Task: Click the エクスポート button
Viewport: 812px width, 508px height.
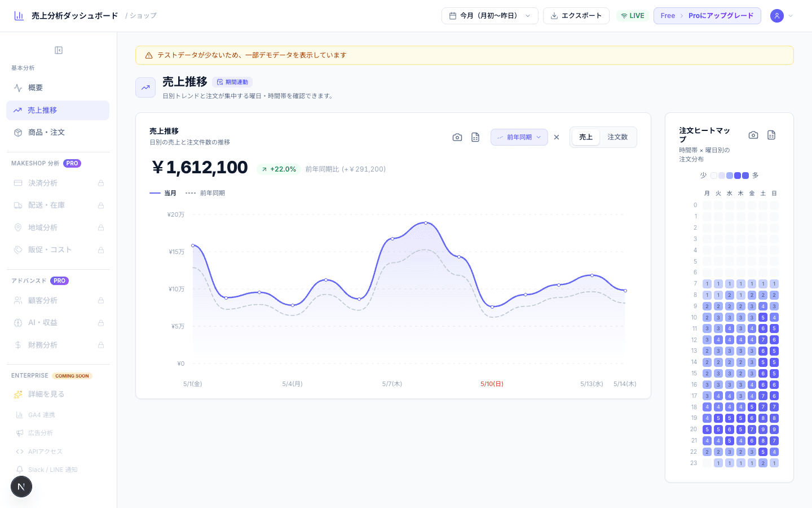Action: click(x=576, y=16)
